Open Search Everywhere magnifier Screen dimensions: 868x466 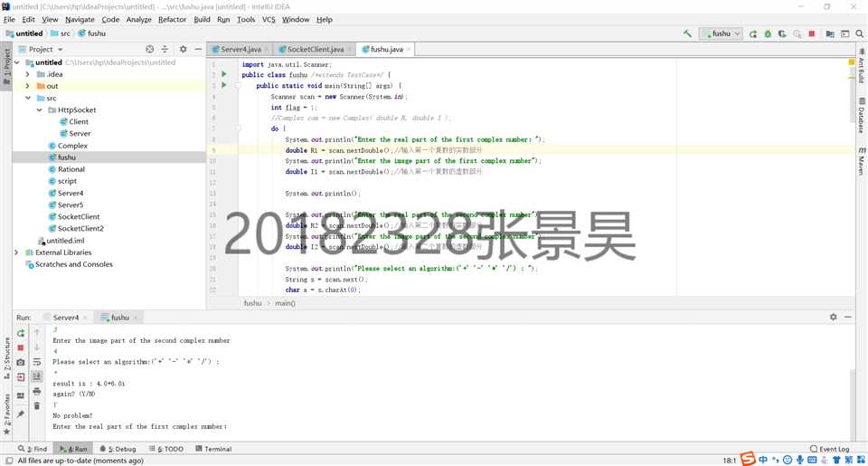[859, 33]
